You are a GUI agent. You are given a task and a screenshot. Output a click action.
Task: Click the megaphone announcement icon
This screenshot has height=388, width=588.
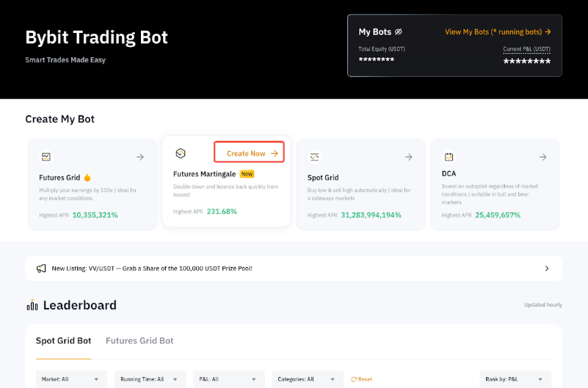coord(42,268)
